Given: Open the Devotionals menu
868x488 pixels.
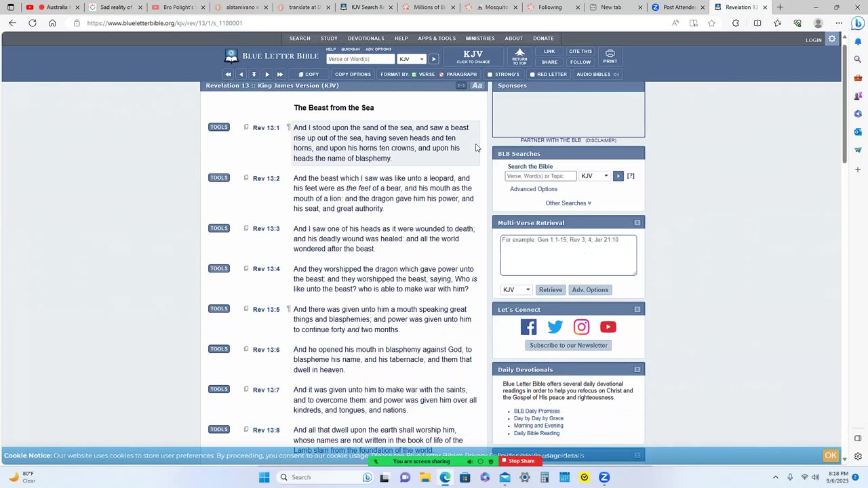Looking at the screenshot, I should click(366, 38).
